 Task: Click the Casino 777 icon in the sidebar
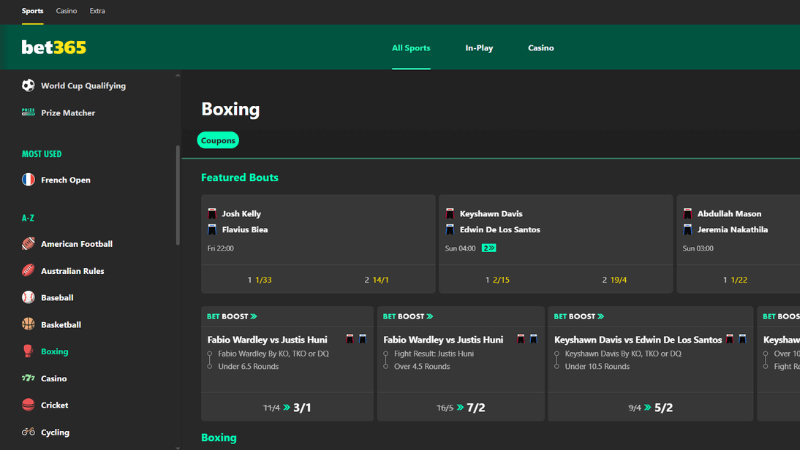(28, 378)
